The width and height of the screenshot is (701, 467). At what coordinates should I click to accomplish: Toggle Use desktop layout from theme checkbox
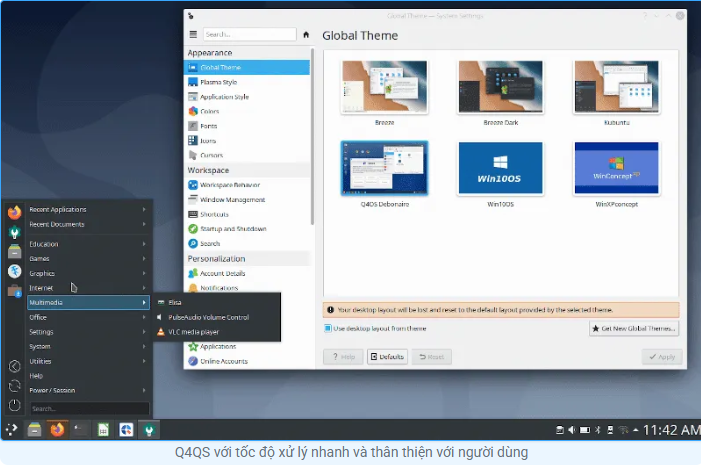[328, 328]
